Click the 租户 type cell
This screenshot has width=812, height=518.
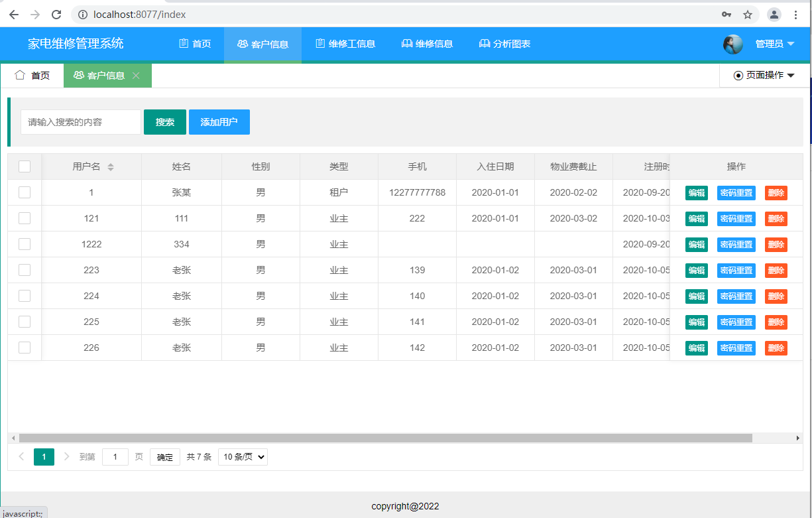339,192
